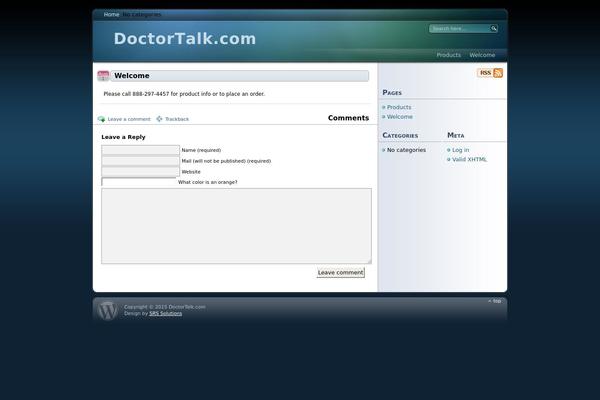Image resolution: width=600 pixels, height=400 pixels.
Task: Click inside the comment text area
Action: (236, 226)
